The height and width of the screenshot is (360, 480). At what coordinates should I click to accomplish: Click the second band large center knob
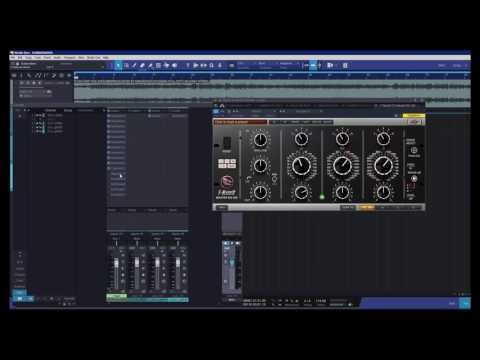[x=301, y=165]
